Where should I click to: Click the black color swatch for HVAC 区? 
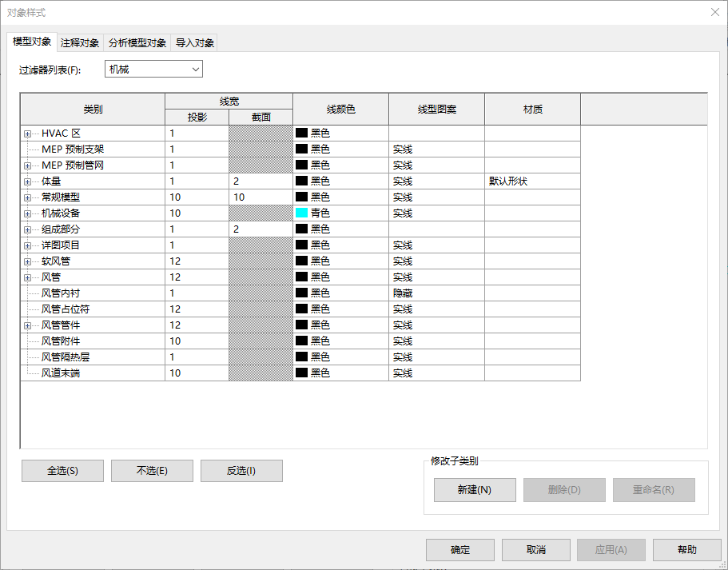[x=302, y=133]
